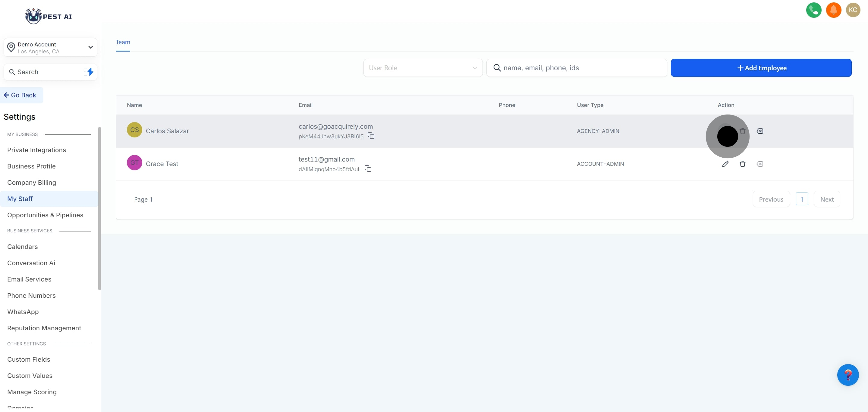The height and width of the screenshot is (412, 868).
Task: Go to Opportunities & Pipelines settings
Action: point(45,215)
